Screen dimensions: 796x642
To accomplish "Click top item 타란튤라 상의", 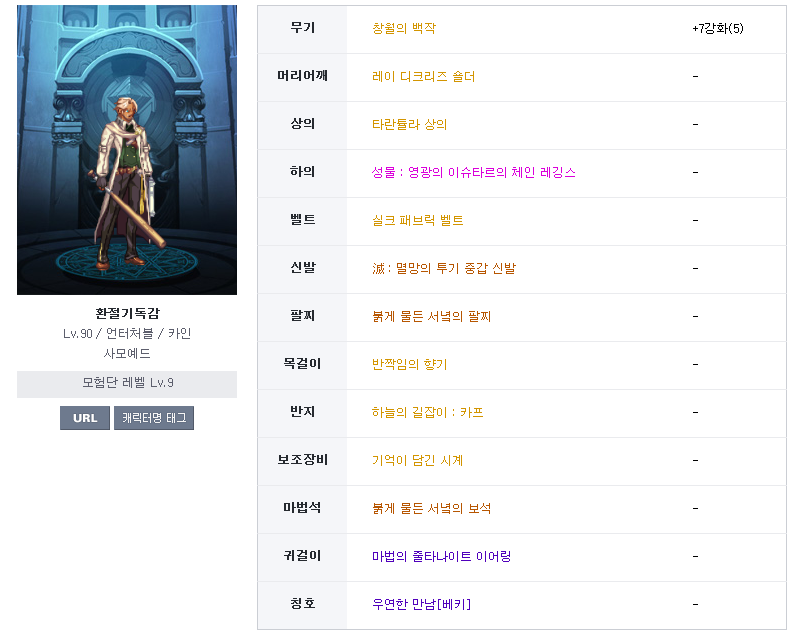I will [x=409, y=124].
